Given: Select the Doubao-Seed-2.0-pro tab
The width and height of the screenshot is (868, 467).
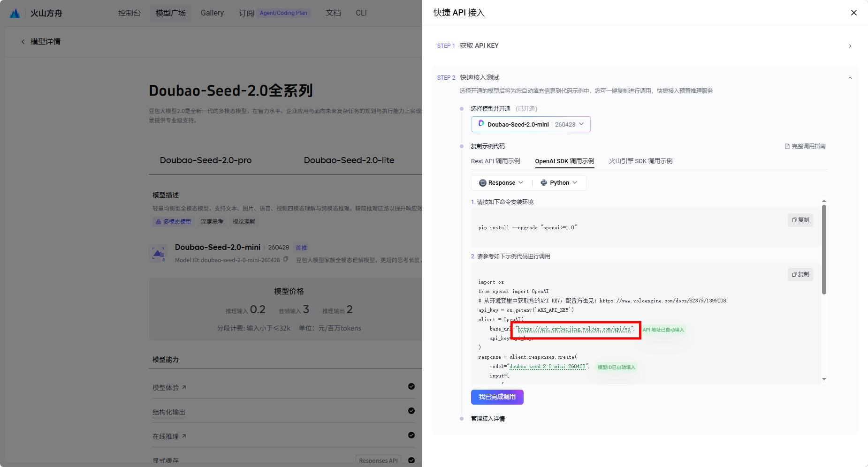Looking at the screenshot, I should click(206, 160).
